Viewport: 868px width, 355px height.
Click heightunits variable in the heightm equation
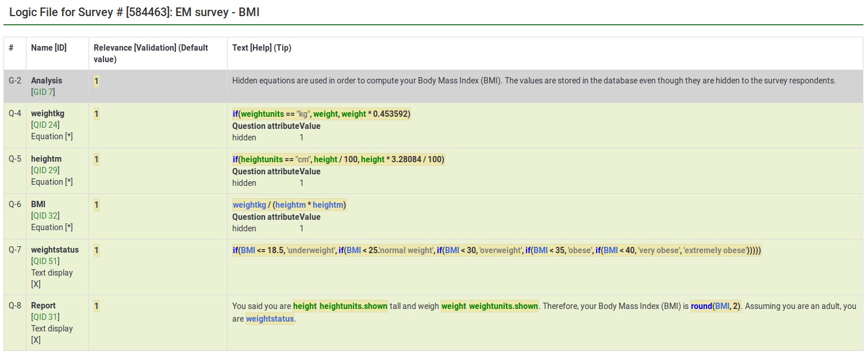click(x=262, y=159)
